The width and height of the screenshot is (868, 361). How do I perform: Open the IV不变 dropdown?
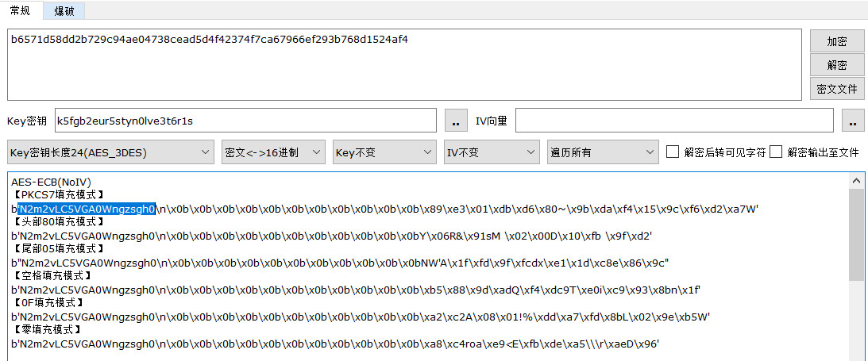492,152
